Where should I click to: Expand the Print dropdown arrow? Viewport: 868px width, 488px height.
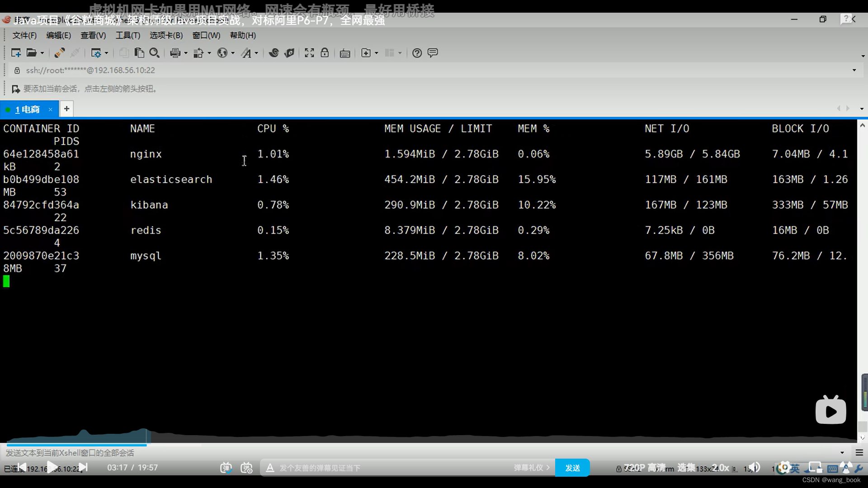click(x=186, y=53)
